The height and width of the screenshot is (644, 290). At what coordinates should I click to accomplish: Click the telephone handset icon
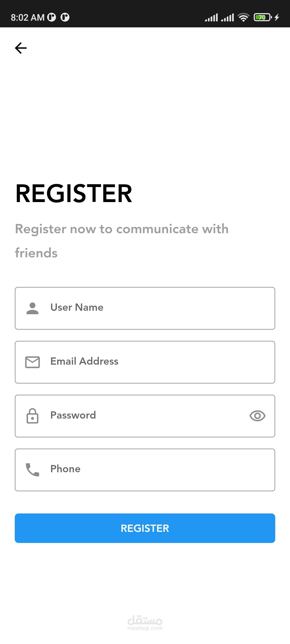tap(32, 470)
